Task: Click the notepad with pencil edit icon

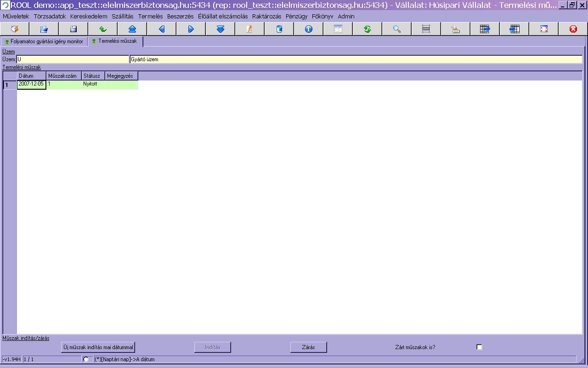Action: pos(249,29)
